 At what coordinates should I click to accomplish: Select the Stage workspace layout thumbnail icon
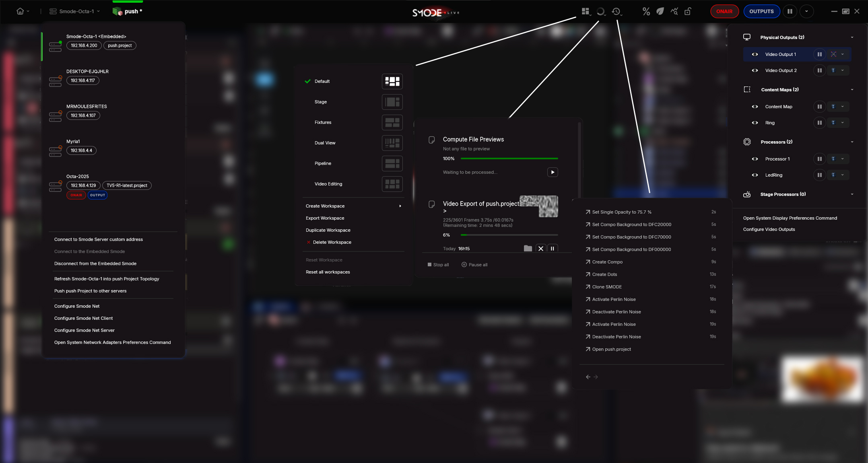pyautogui.click(x=392, y=102)
